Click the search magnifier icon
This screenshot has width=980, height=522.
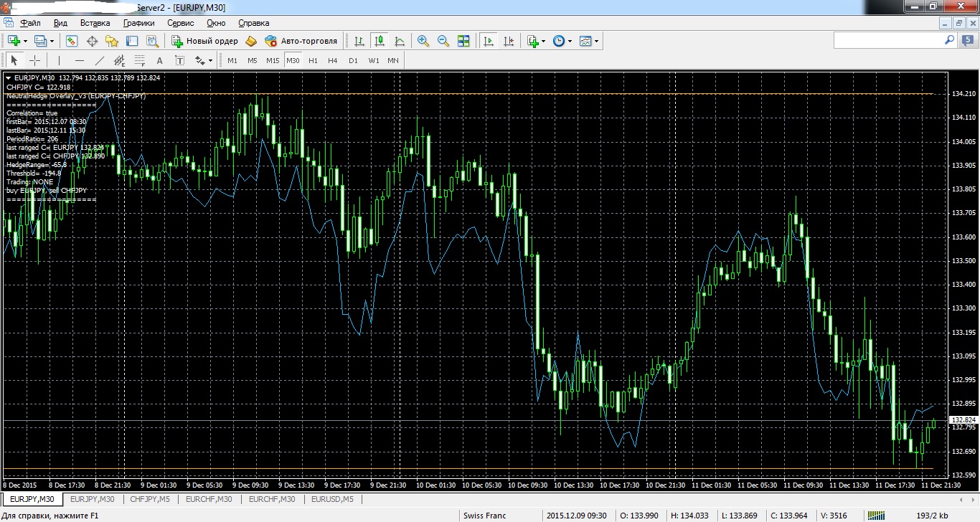click(x=949, y=41)
